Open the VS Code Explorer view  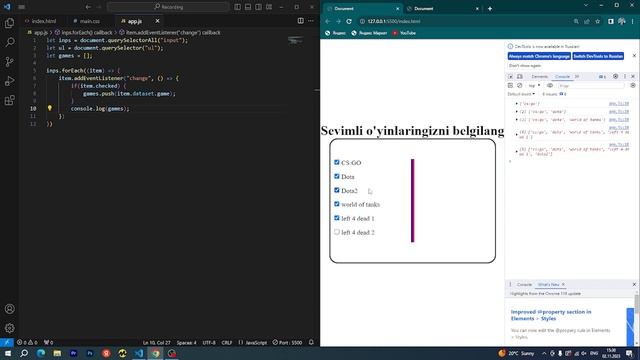(9, 23)
